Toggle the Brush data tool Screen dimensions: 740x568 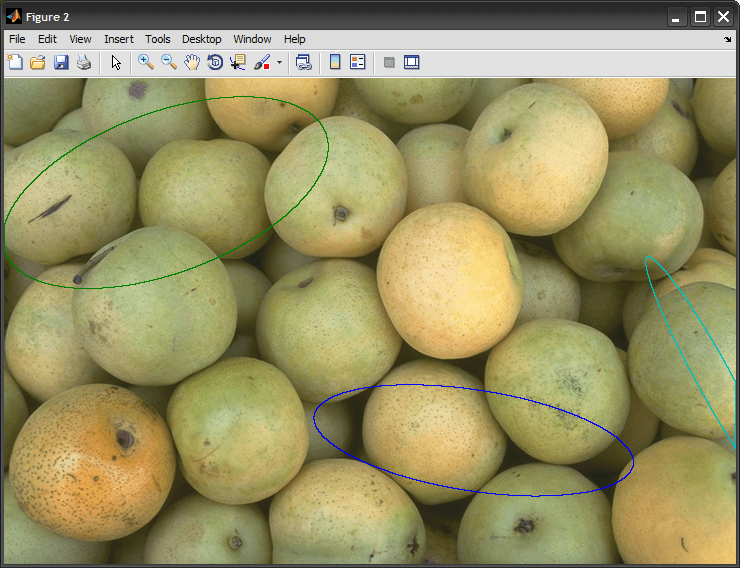[262, 62]
